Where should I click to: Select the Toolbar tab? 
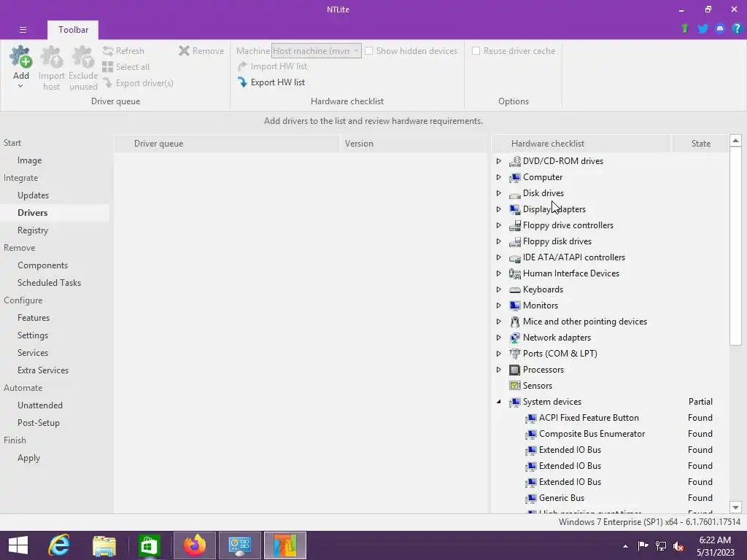pos(73,29)
